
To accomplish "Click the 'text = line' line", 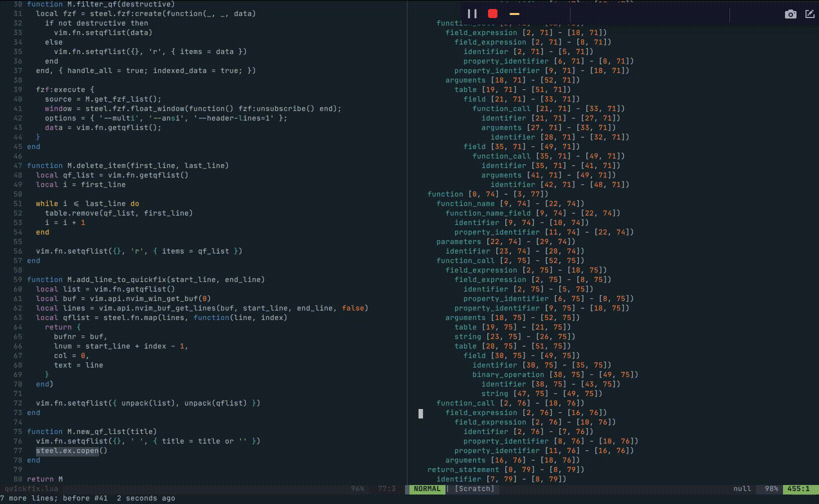I will point(78,365).
